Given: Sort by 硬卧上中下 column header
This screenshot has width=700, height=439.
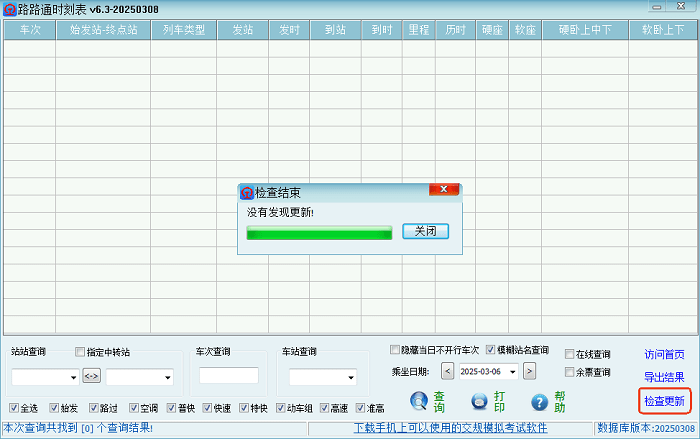Looking at the screenshot, I should point(585,30).
